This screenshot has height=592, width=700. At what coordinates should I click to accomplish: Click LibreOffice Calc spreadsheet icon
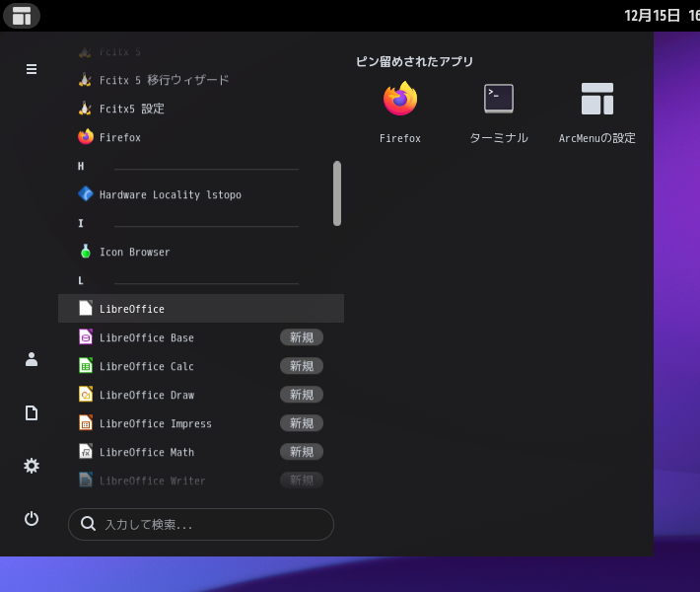[86, 365]
